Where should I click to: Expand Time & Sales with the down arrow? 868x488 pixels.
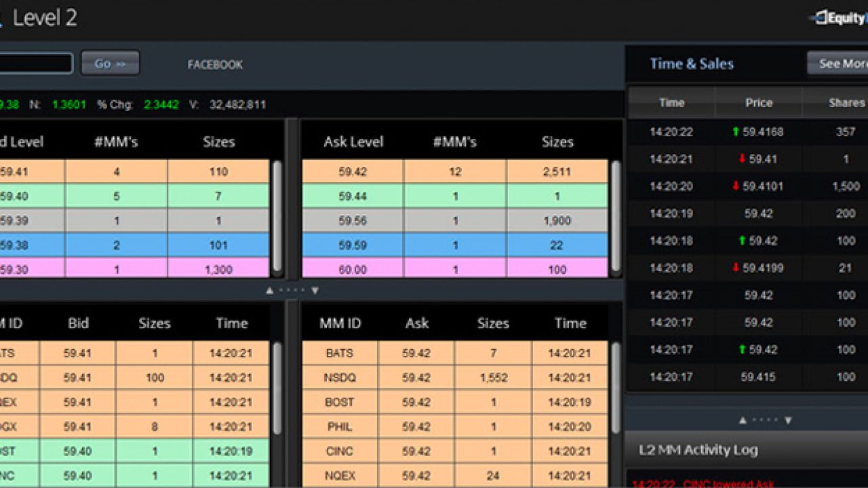tap(788, 420)
